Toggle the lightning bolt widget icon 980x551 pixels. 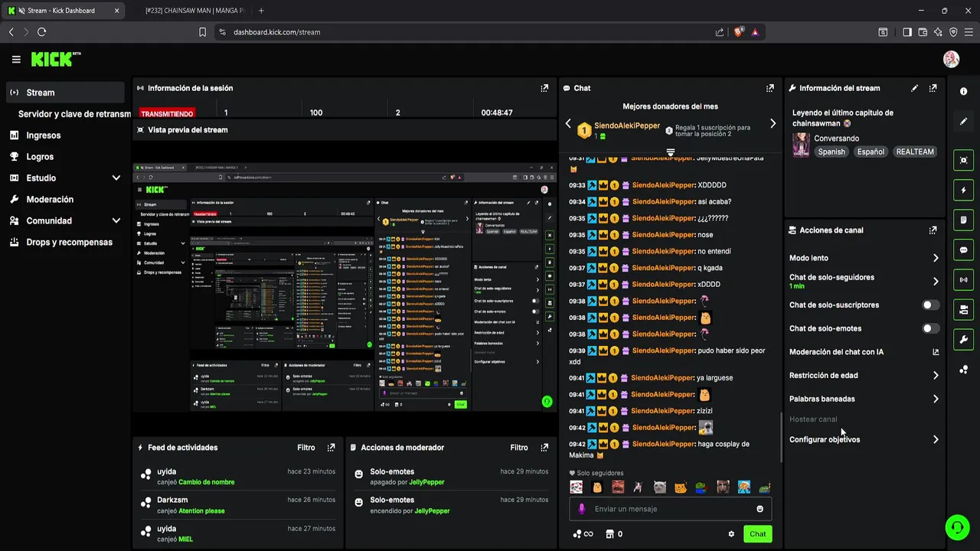pyautogui.click(x=963, y=190)
